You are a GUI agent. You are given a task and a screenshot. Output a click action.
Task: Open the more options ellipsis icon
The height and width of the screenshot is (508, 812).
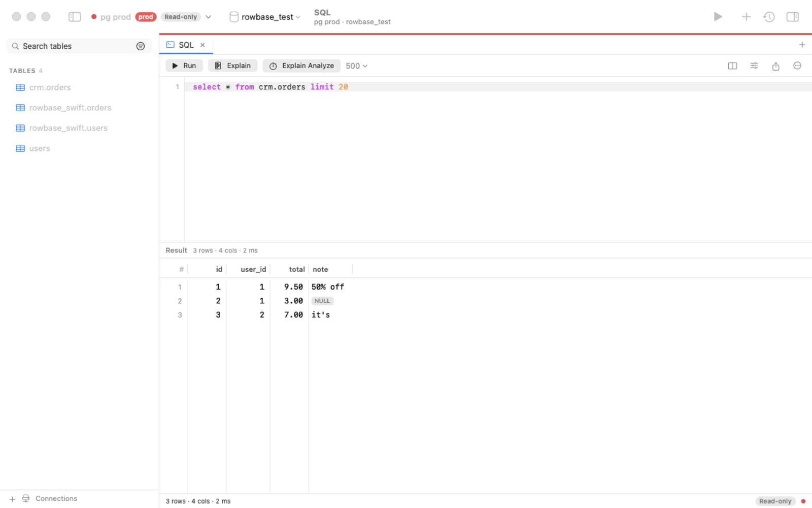pos(797,66)
